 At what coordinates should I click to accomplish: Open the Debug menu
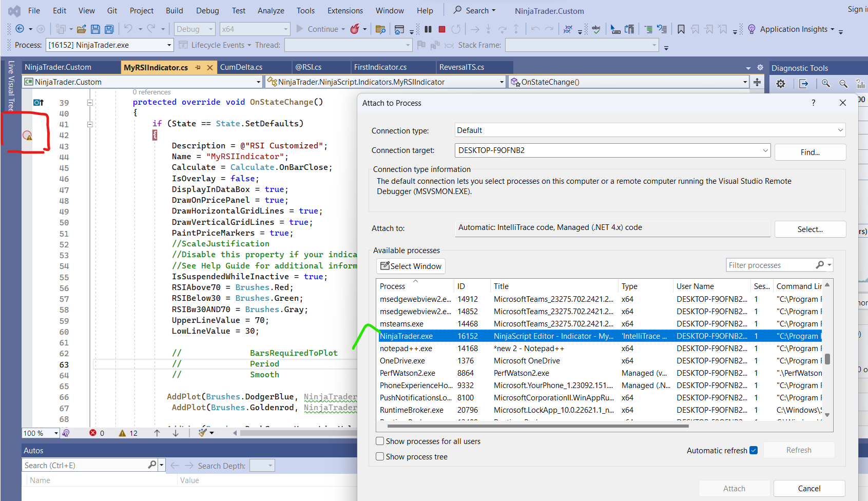click(207, 10)
